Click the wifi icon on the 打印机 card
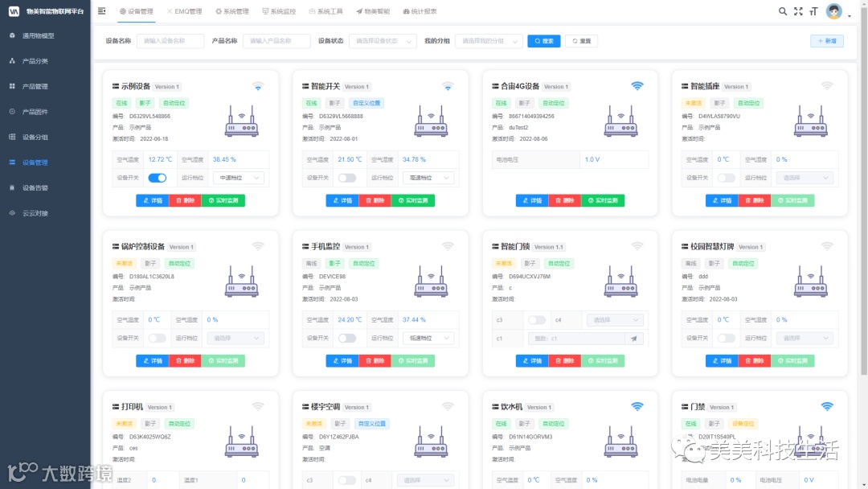 (x=258, y=406)
